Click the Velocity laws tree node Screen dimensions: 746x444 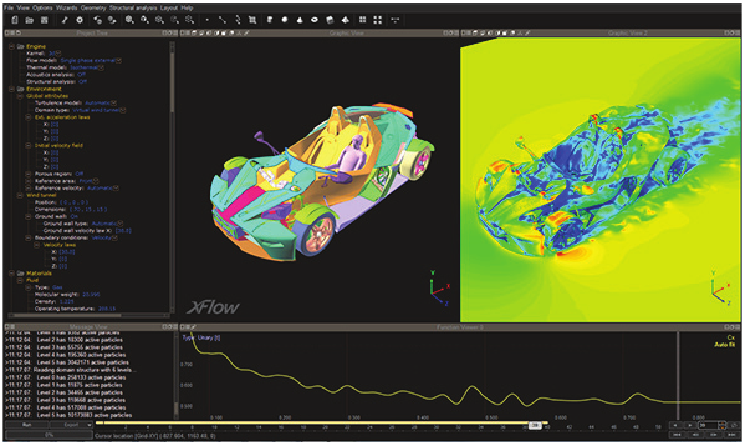tap(59, 245)
